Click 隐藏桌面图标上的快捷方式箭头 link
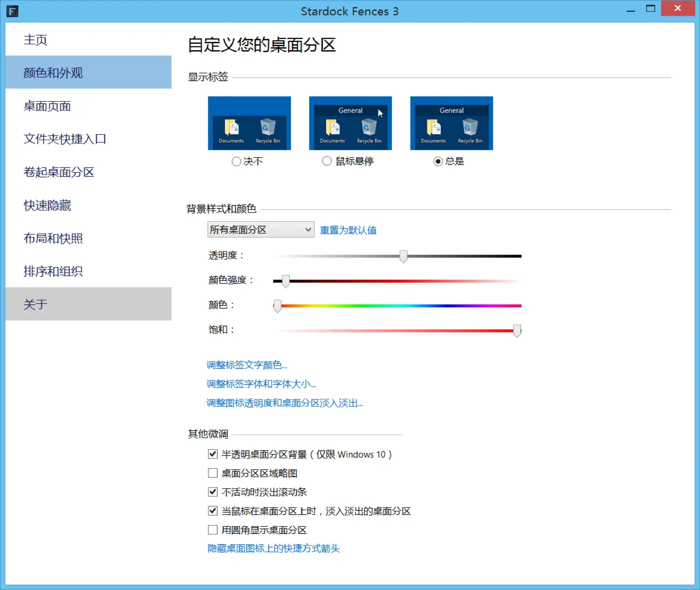 click(274, 548)
